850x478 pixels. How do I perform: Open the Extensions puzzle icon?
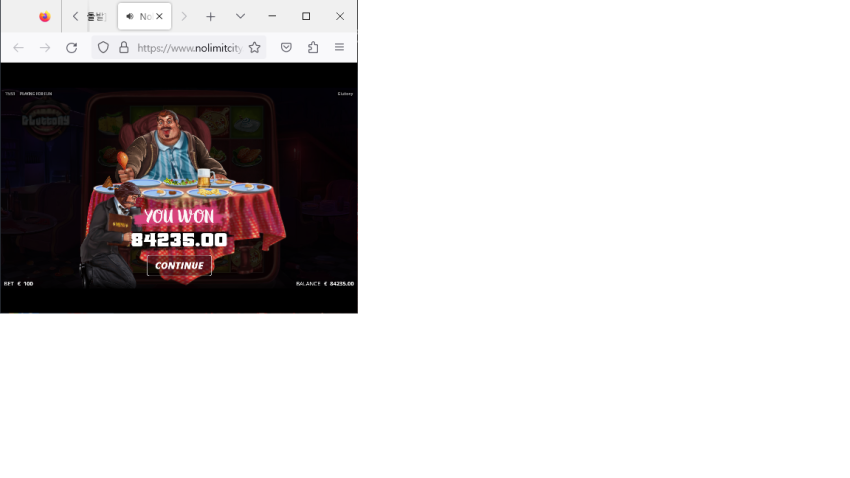[x=313, y=48]
